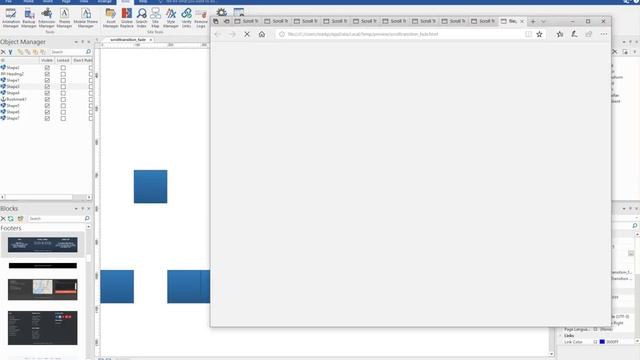The width and height of the screenshot is (640, 360).
Task: Launch the Extension Manager
Action: point(47,18)
